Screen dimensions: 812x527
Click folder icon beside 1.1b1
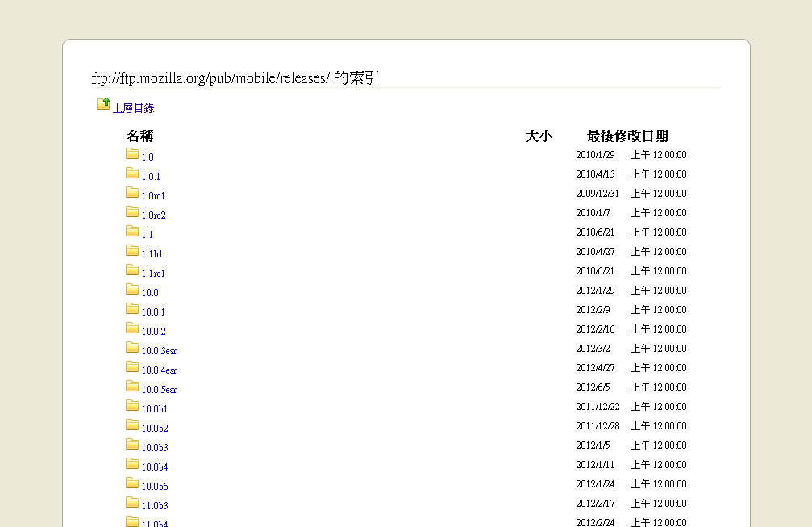click(132, 250)
